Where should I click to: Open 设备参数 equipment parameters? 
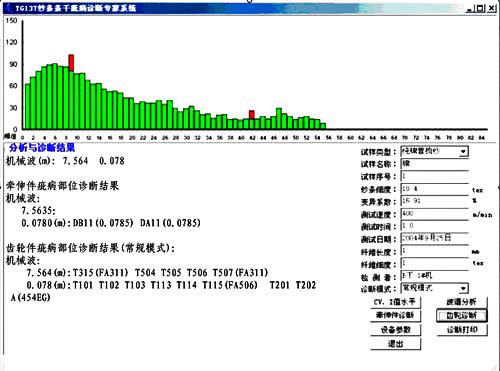(395, 330)
